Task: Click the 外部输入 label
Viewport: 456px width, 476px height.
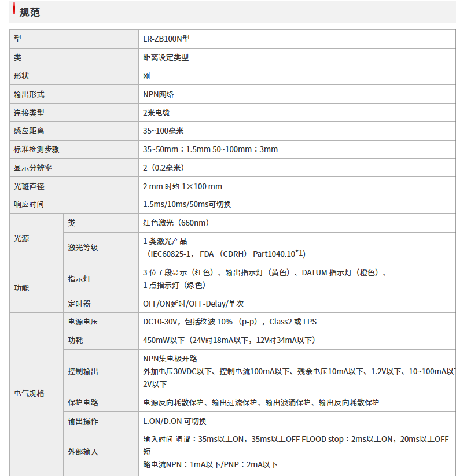Action: [x=83, y=452]
